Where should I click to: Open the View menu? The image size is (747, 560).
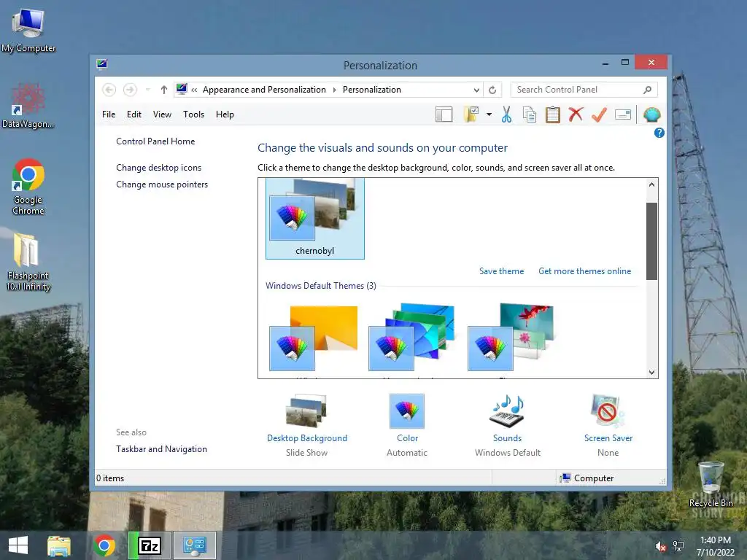coord(162,114)
